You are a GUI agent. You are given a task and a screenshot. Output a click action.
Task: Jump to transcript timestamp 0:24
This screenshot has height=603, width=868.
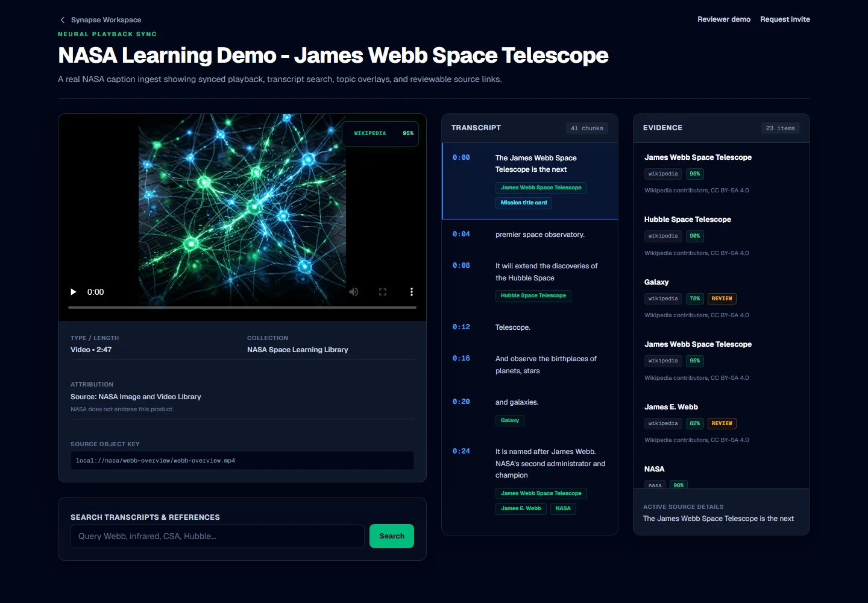point(461,451)
